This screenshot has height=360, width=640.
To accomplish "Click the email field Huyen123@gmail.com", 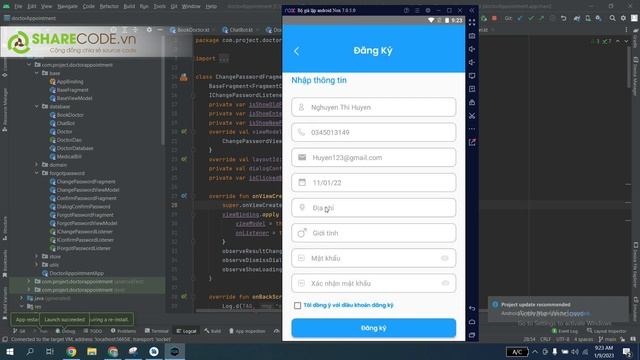I will coord(373,158).
